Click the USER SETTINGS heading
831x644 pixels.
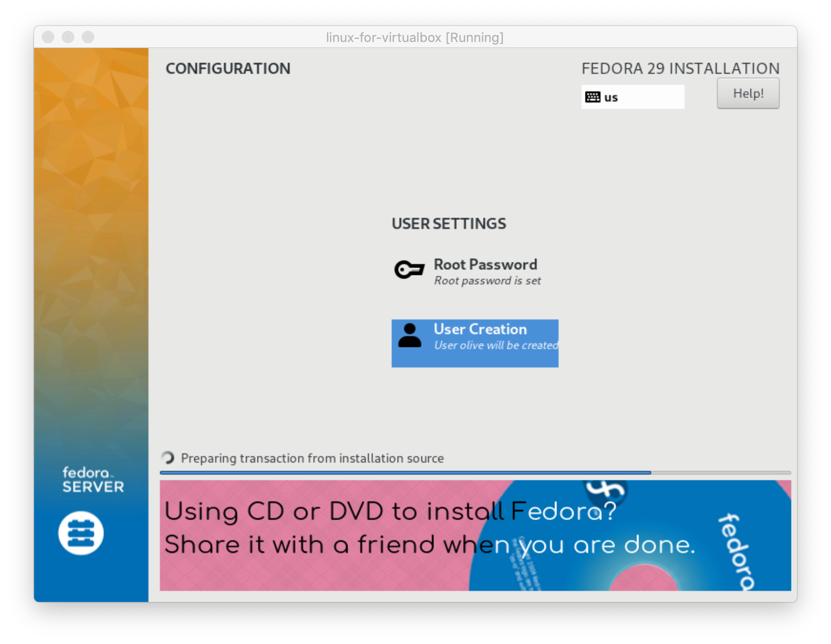tap(448, 223)
